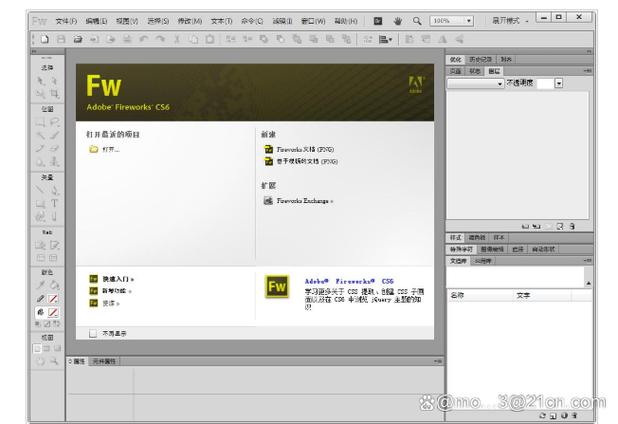Open the File (F) menu
This screenshot has width=618, height=424.
(x=66, y=21)
